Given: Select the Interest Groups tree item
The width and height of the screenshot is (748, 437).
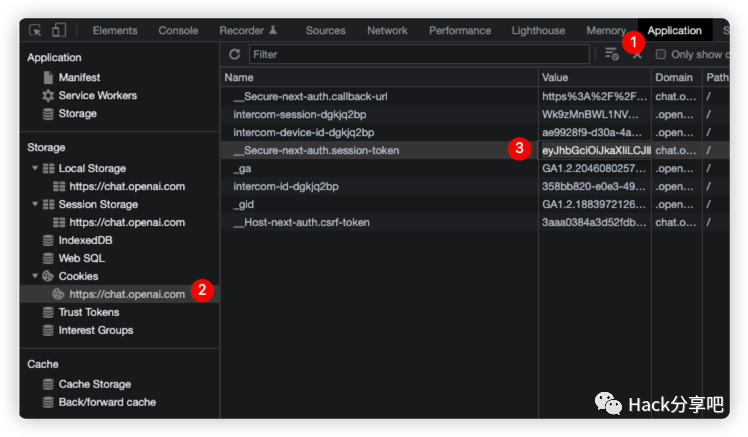Looking at the screenshot, I should (x=96, y=330).
